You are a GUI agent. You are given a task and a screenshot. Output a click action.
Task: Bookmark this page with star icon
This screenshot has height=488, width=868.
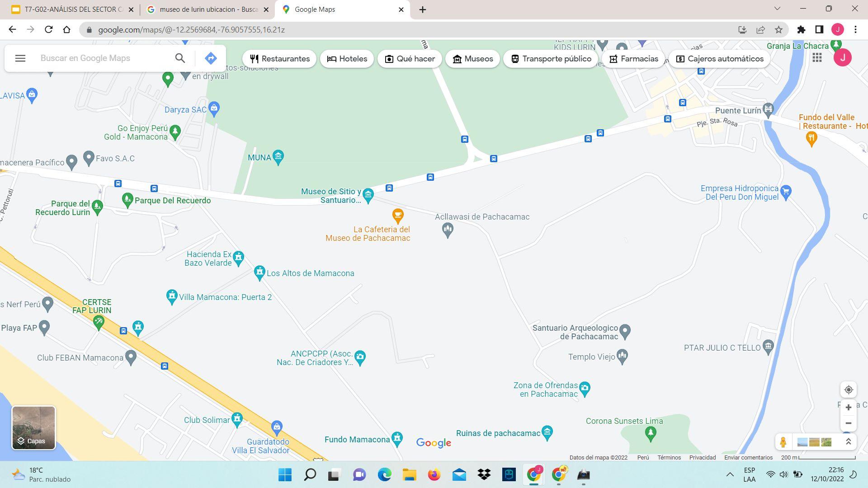[x=778, y=30]
